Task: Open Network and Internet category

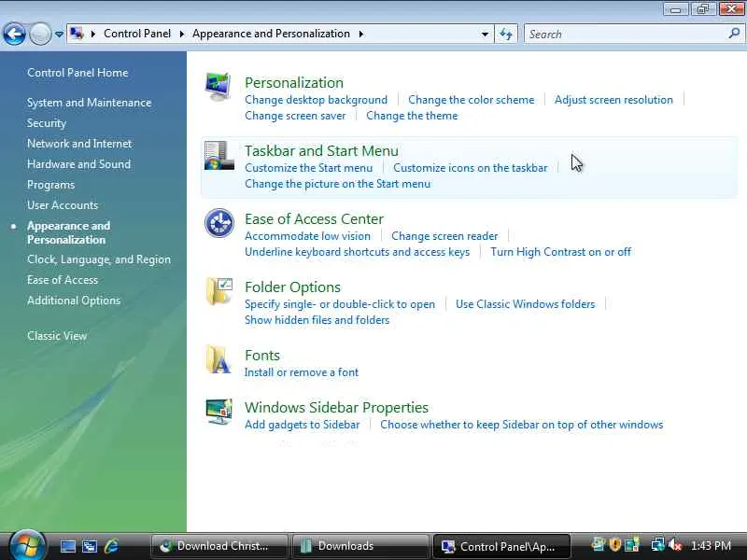Action: [79, 144]
